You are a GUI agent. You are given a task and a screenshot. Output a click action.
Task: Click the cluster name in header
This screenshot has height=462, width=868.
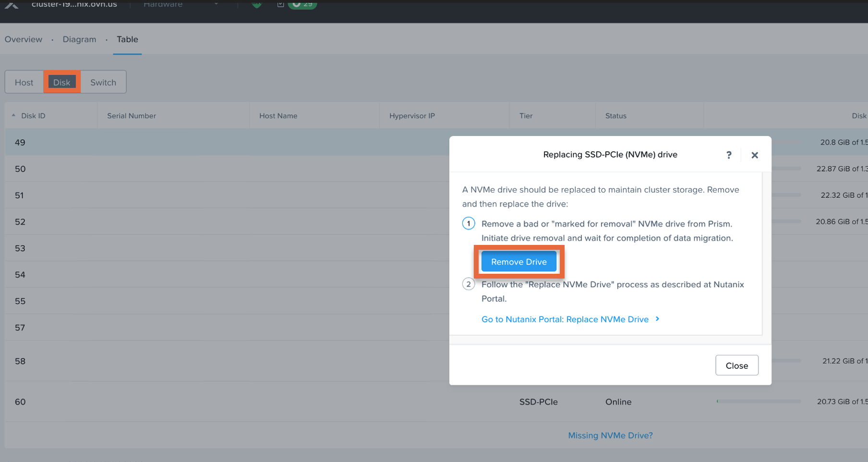(x=74, y=4)
